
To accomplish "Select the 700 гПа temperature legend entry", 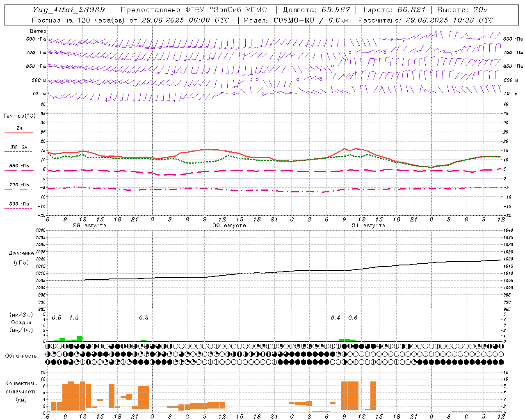I will point(19,185).
